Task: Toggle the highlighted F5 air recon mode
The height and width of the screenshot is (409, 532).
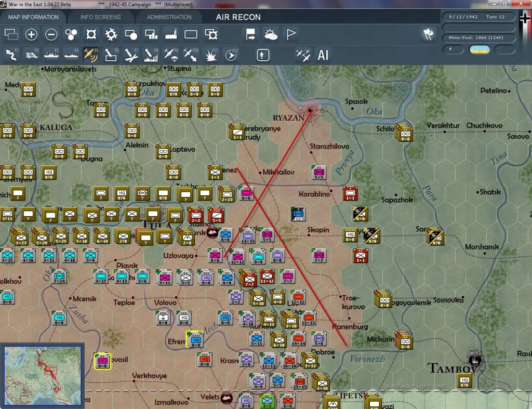Action: [x=91, y=55]
